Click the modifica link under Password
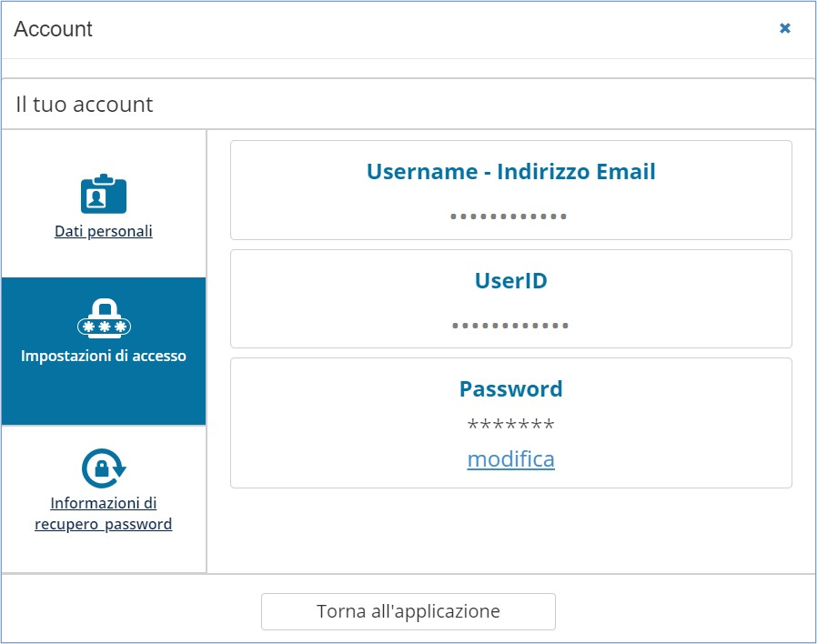 [510, 459]
